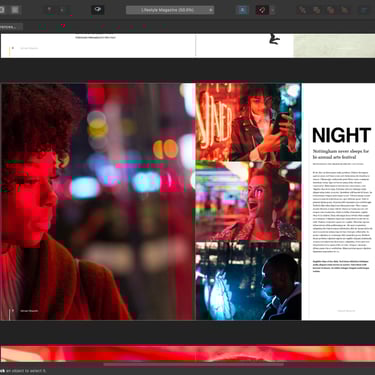Toggle the preview mode eye icon
Image resolution: width=375 pixels, height=375 pixels.
coord(98,10)
